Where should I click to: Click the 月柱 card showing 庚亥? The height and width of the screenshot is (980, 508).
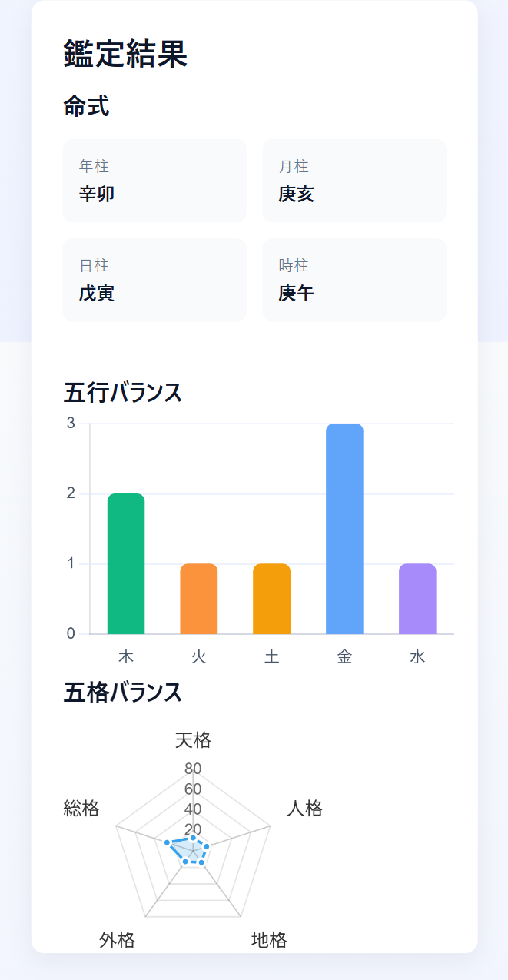[x=354, y=181]
